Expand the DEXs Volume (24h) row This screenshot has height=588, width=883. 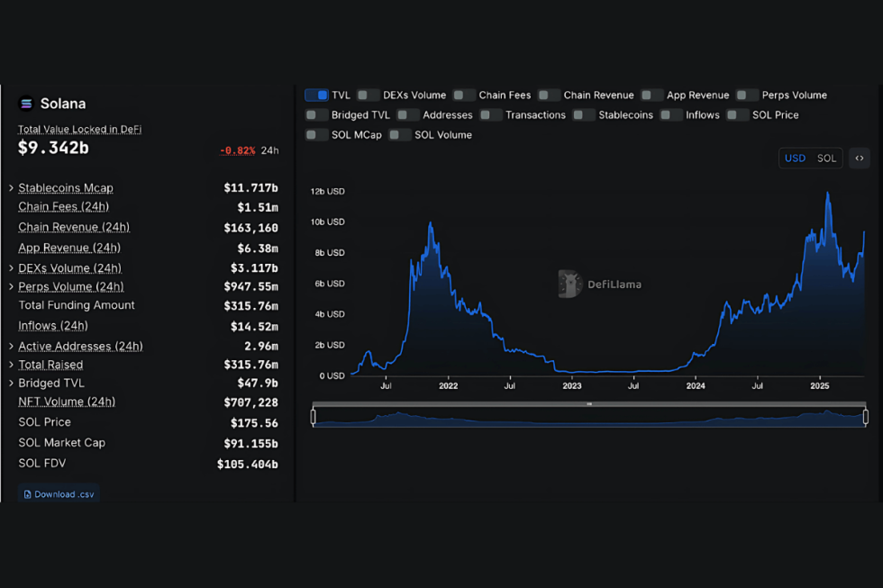click(11, 268)
